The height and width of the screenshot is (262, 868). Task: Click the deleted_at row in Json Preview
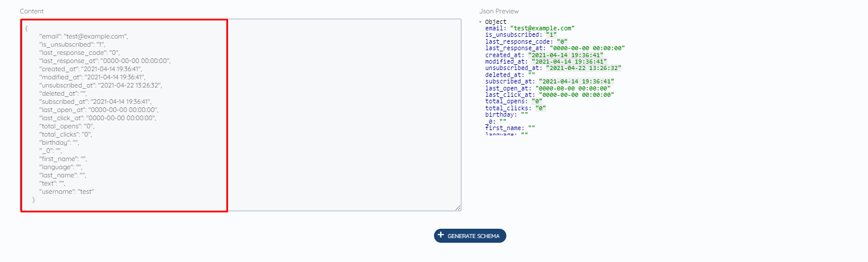[510, 75]
